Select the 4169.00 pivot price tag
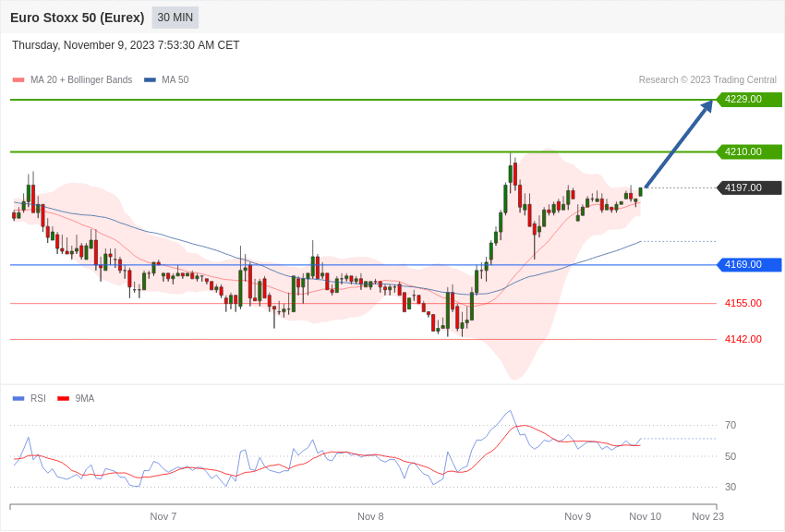Viewport: 785px width, 532px height. pos(750,265)
